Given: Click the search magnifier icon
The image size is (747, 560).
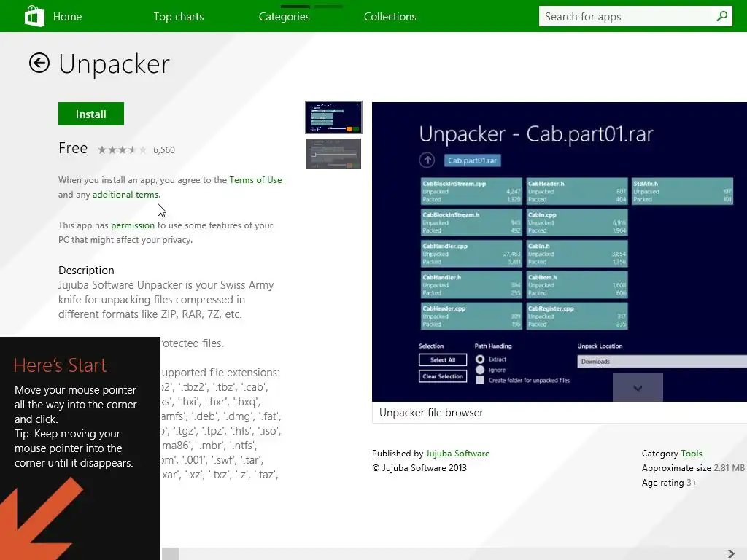Looking at the screenshot, I should 722,16.
